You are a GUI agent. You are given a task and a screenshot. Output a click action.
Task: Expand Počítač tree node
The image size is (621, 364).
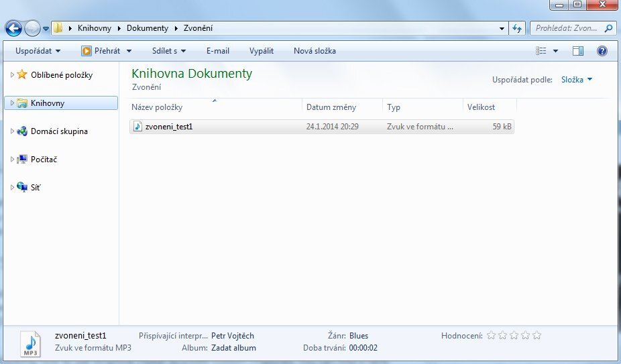12,160
